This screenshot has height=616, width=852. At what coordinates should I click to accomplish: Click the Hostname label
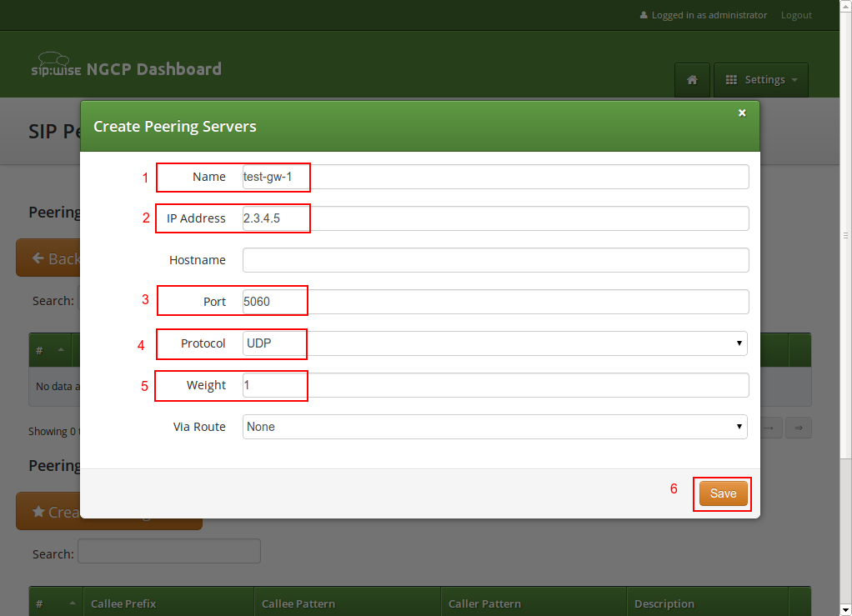[x=198, y=260]
